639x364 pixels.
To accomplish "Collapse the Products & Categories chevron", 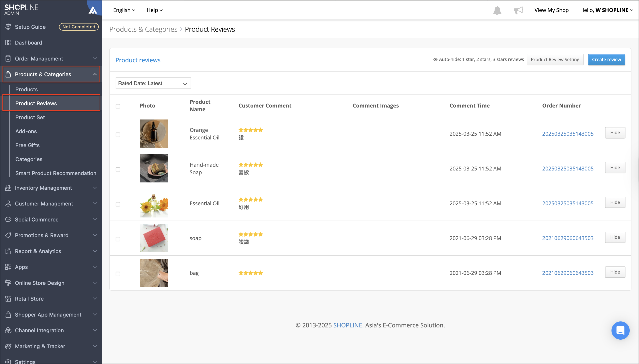I will pyautogui.click(x=95, y=74).
